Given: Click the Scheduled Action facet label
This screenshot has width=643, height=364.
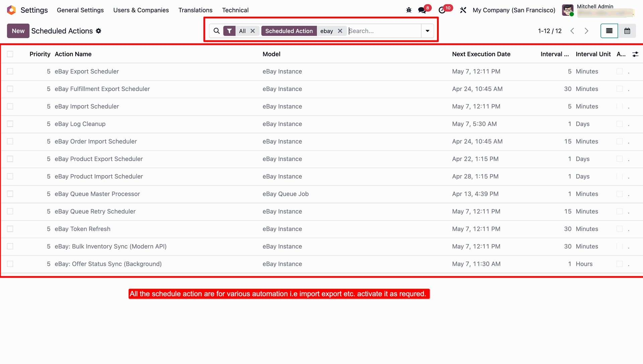Looking at the screenshot, I should click(289, 31).
